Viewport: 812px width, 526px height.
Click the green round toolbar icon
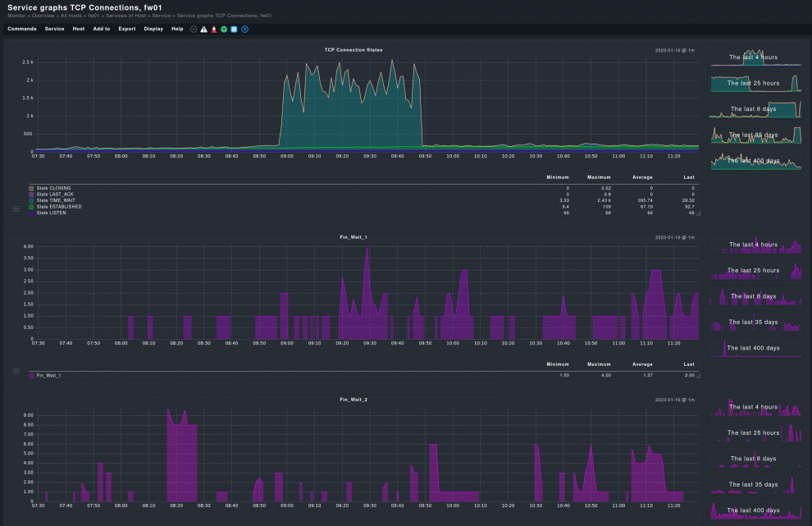[x=224, y=29]
